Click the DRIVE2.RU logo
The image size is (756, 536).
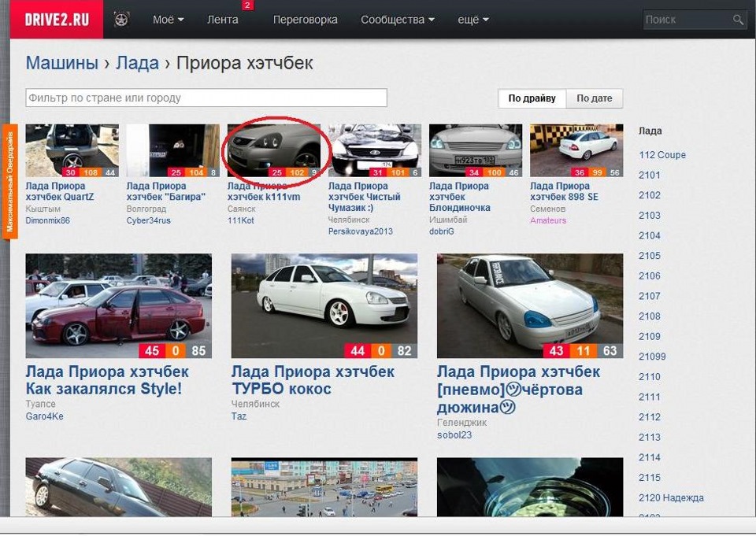[57, 19]
